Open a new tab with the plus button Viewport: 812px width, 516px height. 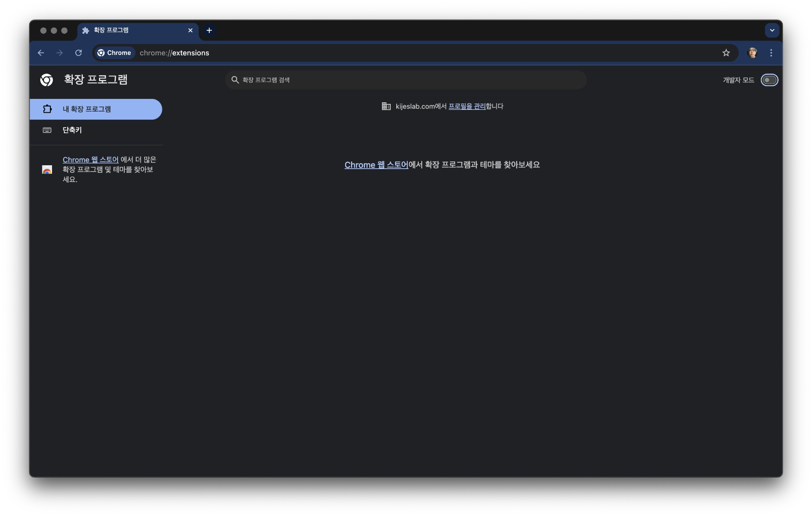[x=209, y=30]
